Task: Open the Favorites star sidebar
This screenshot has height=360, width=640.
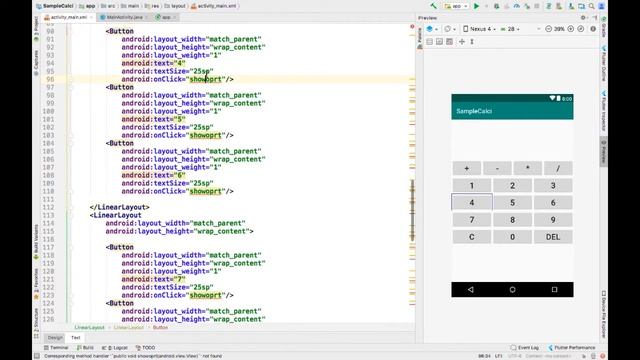Action: 36,284
